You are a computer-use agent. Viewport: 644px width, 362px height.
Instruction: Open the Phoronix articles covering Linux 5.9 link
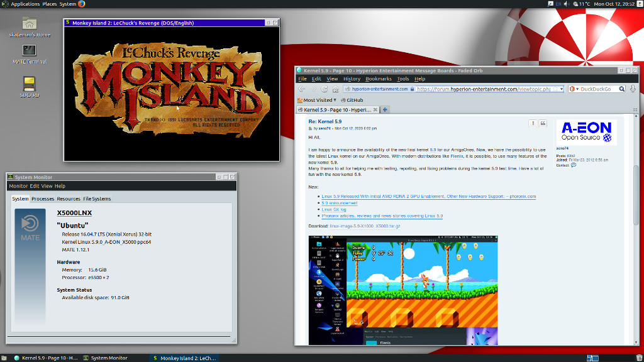point(382,216)
